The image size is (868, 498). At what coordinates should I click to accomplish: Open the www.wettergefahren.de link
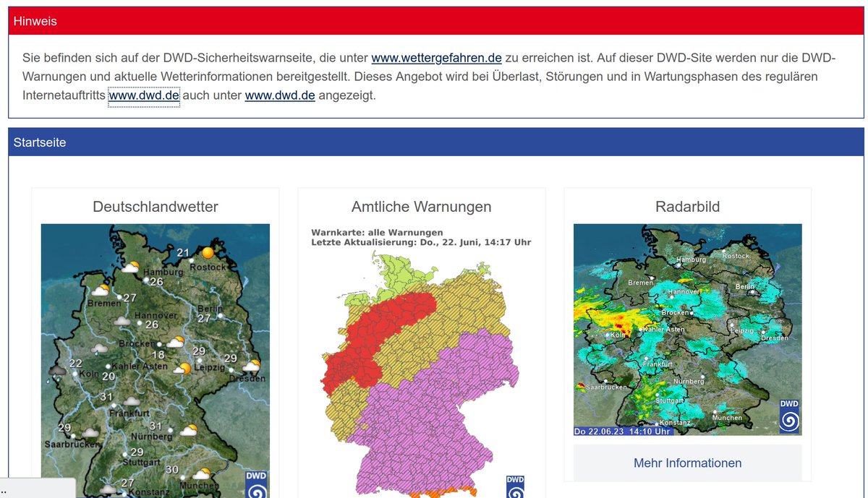click(x=436, y=58)
